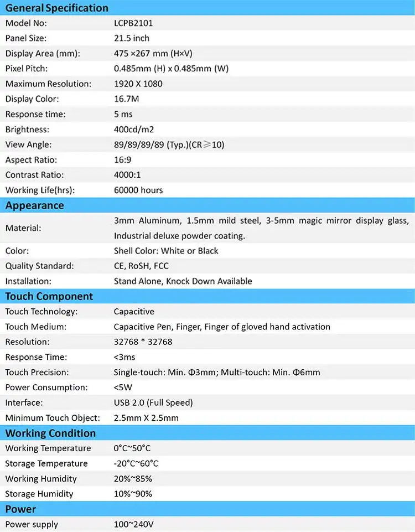The height and width of the screenshot is (532, 415).
Task: Select the View Angle row value
Action: 169,144
